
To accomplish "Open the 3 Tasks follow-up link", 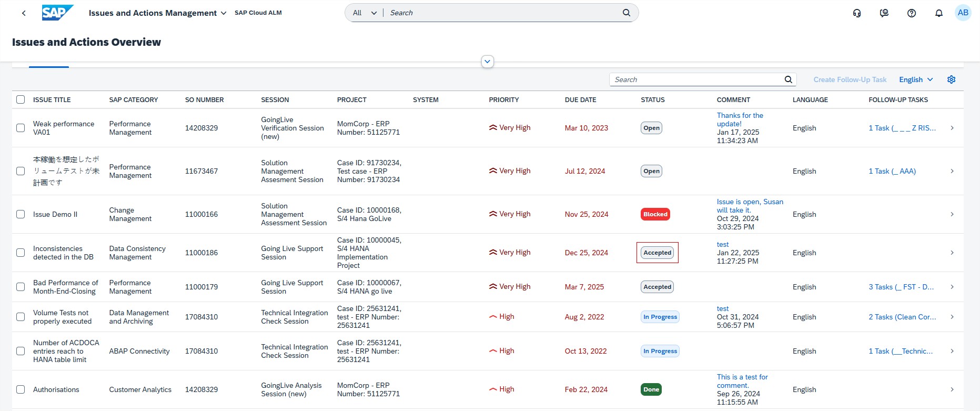I will pyautogui.click(x=901, y=287).
